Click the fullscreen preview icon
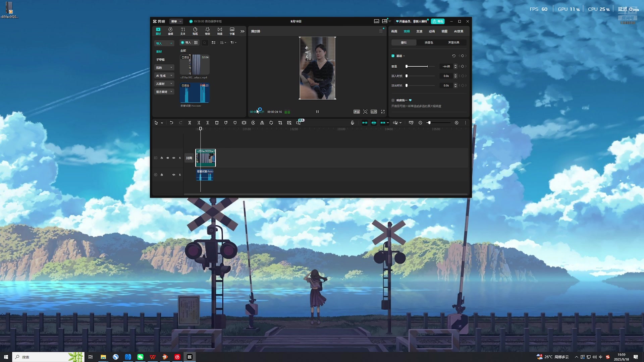This screenshot has width=644, height=362. point(383,112)
